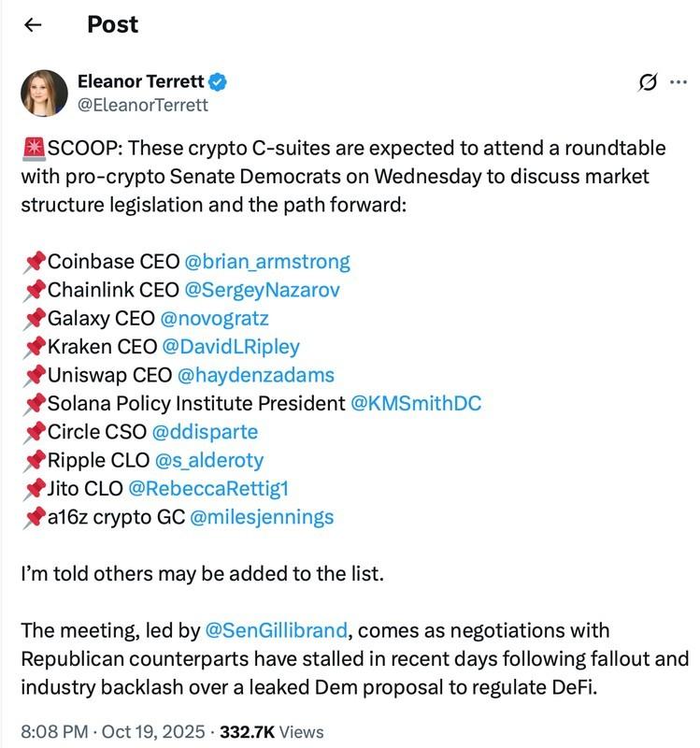Open Eleanor Terrett's profile picture

pos(44,93)
